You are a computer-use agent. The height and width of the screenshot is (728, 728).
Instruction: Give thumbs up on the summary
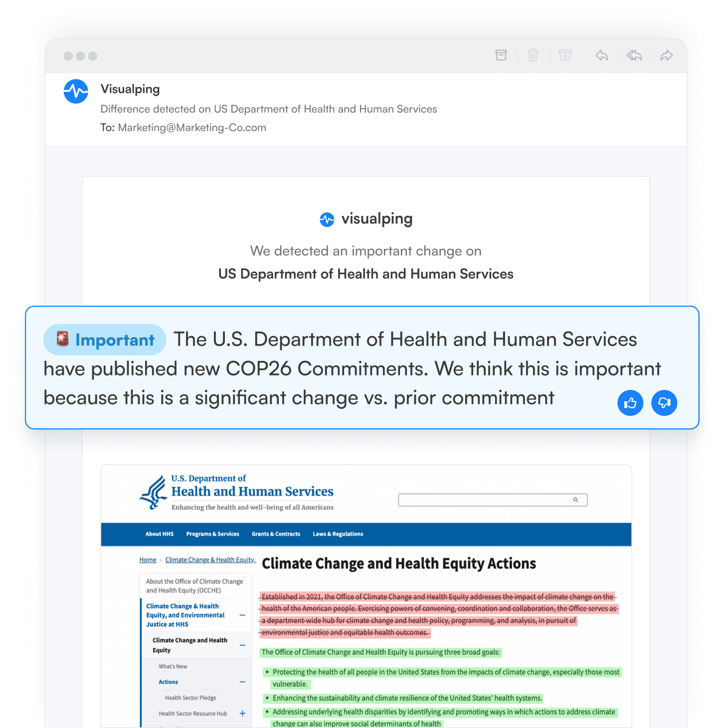point(630,403)
